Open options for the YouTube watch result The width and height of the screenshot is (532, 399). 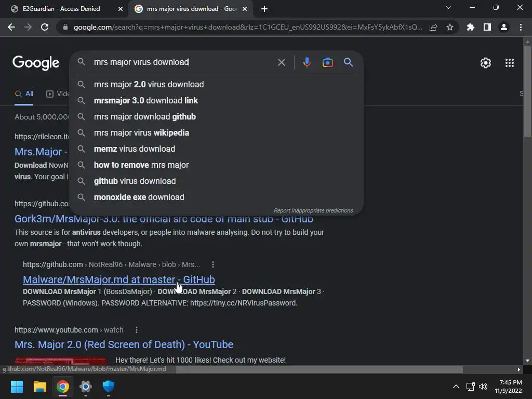click(x=137, y=330)
